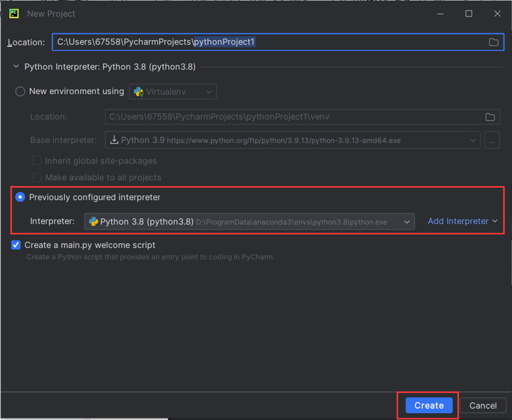
Task: Open the Virtualenv environment type dropdown
Action: [173, 92]
